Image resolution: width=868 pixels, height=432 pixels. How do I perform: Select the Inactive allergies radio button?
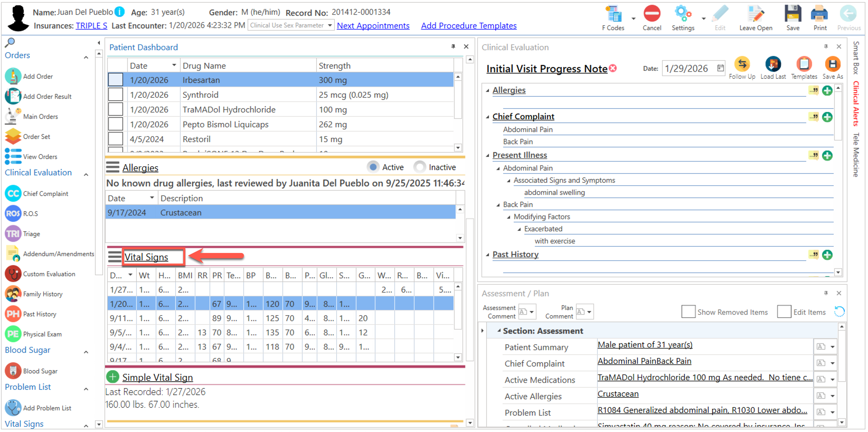(419, 167)
